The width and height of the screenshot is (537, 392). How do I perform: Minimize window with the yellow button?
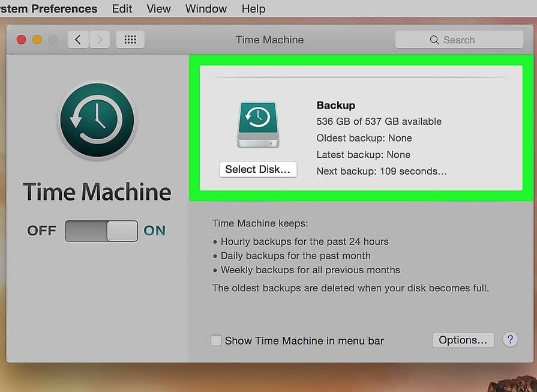37,40
